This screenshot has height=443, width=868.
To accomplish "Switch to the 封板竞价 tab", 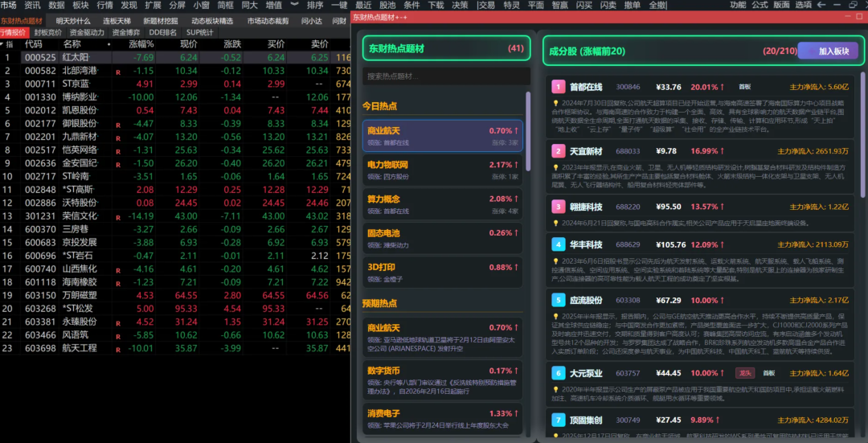I will point(47,32).
